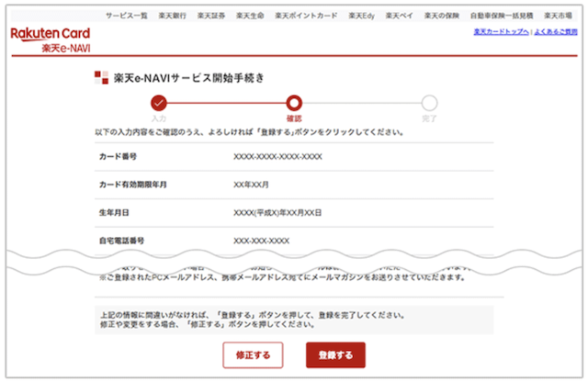Open 自動車保険一括見積 in top navigation
The width and height of the screenshot is (588, 382).
pyautogui.click(x=502, y=16)
